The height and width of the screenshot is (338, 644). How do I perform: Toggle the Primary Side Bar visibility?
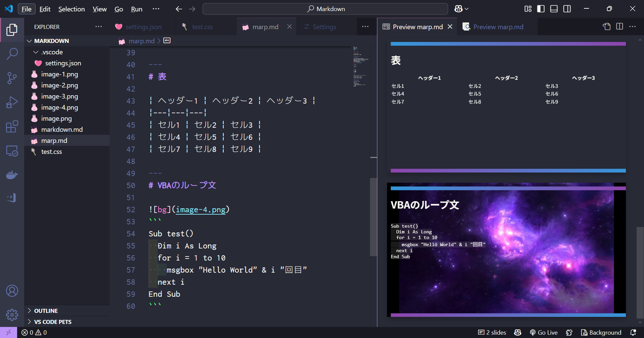click(540, 9)
